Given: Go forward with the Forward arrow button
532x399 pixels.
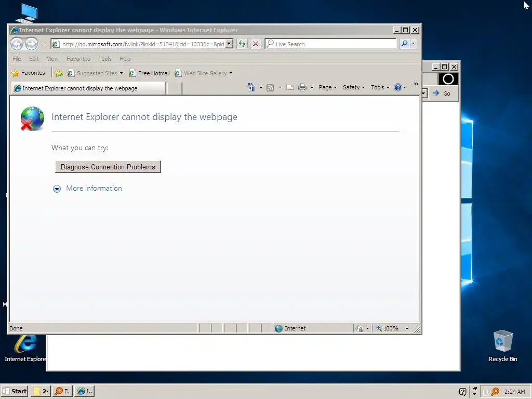Looking at the screenshot, I should pos(31,44).
